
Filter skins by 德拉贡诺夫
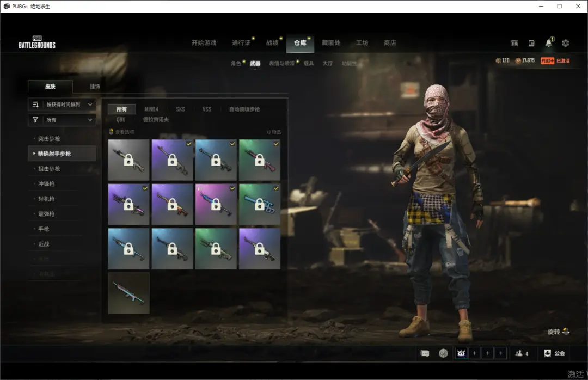point(156,119)
